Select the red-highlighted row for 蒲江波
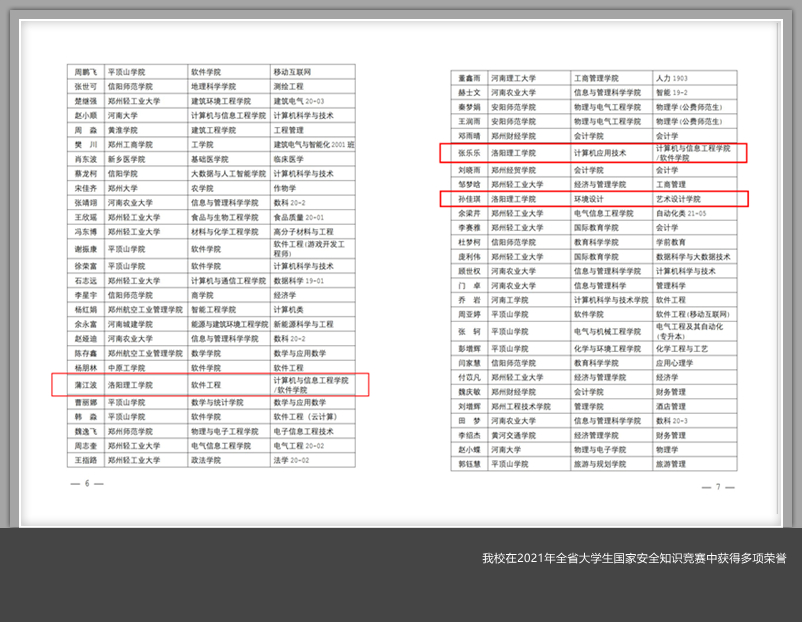Viewport: 802px width, 622px height. [210, 384]
